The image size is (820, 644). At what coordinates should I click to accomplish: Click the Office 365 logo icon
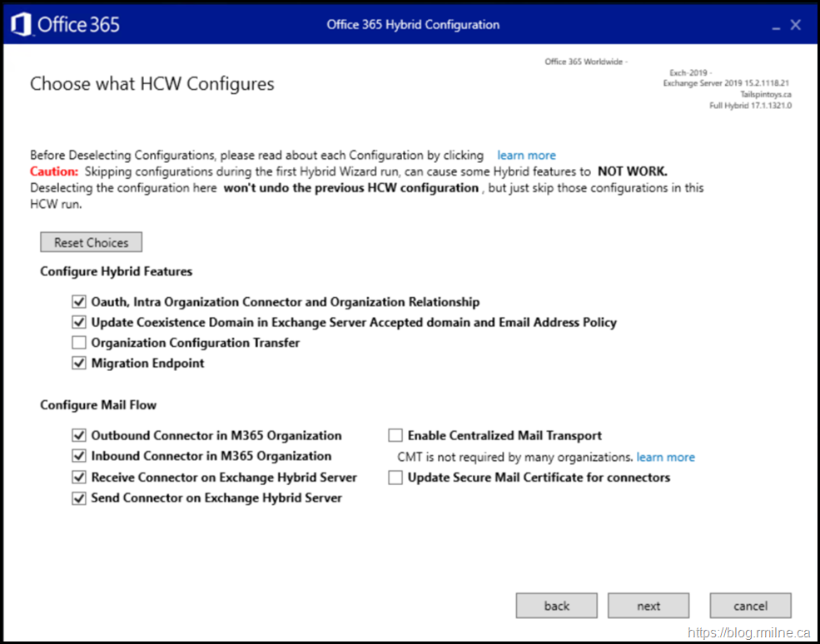(21, 24)
